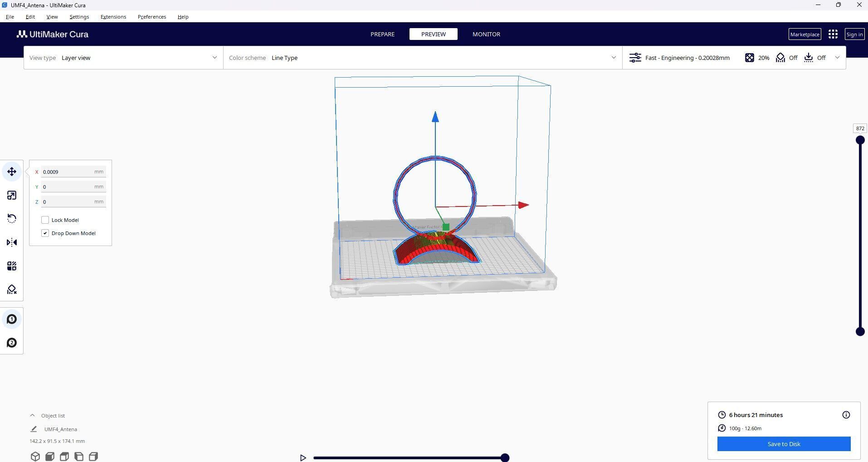Image resolution: width=868 pixels, height=462 pixels.
Task: Click the X position input field
Action: (x=73, y=172)
